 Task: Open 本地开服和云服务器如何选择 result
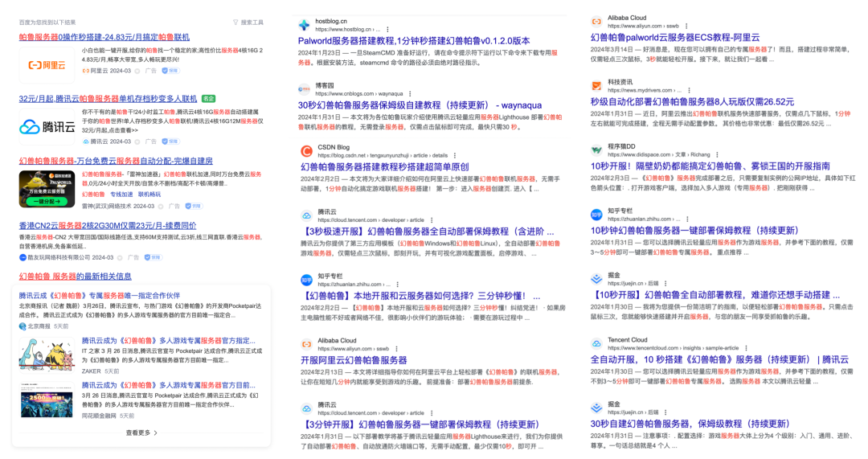420,296
